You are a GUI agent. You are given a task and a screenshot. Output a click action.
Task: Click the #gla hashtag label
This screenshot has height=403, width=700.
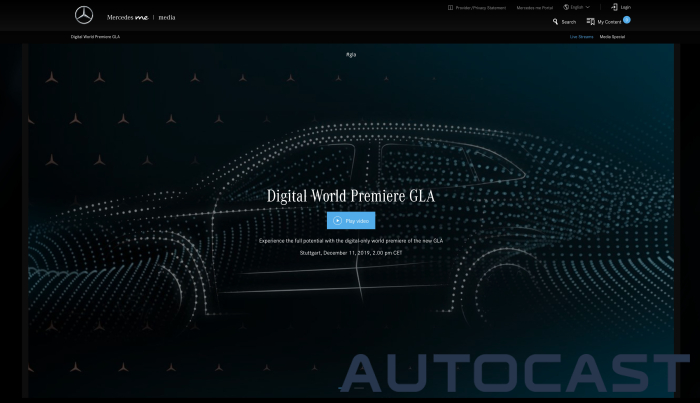(x=351, y=54)
